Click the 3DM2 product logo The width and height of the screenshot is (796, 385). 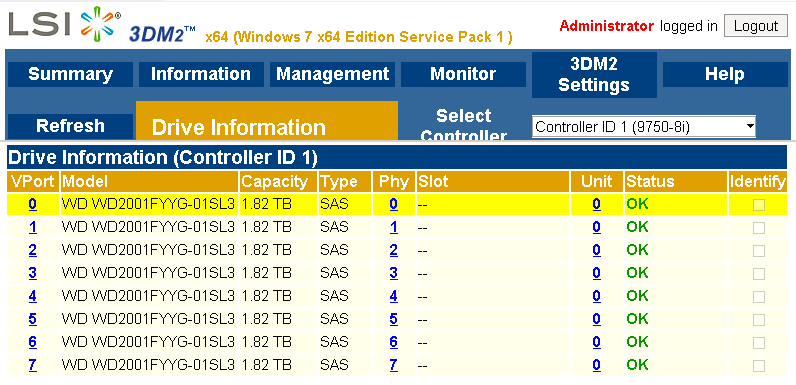[x=162, y=34]
